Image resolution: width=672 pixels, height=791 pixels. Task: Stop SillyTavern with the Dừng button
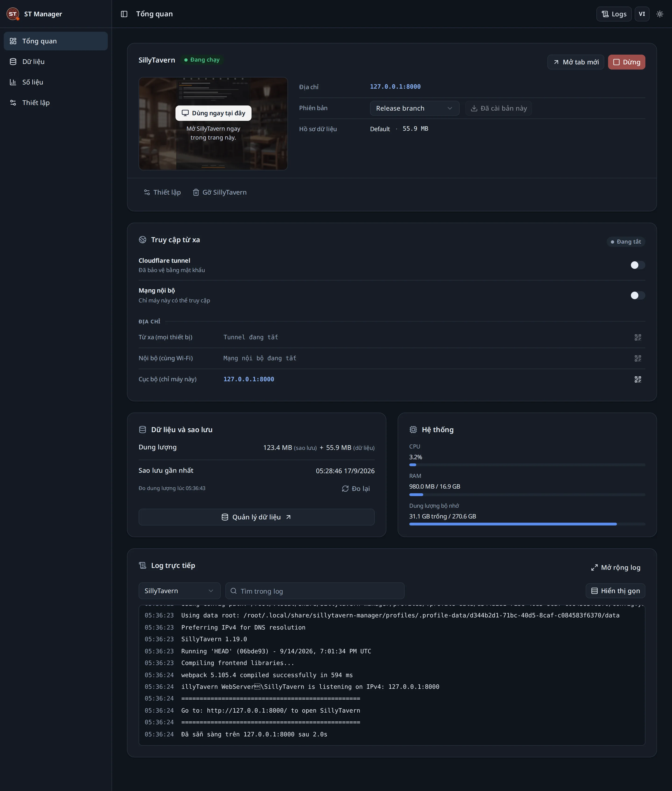(x=627, y=62)
